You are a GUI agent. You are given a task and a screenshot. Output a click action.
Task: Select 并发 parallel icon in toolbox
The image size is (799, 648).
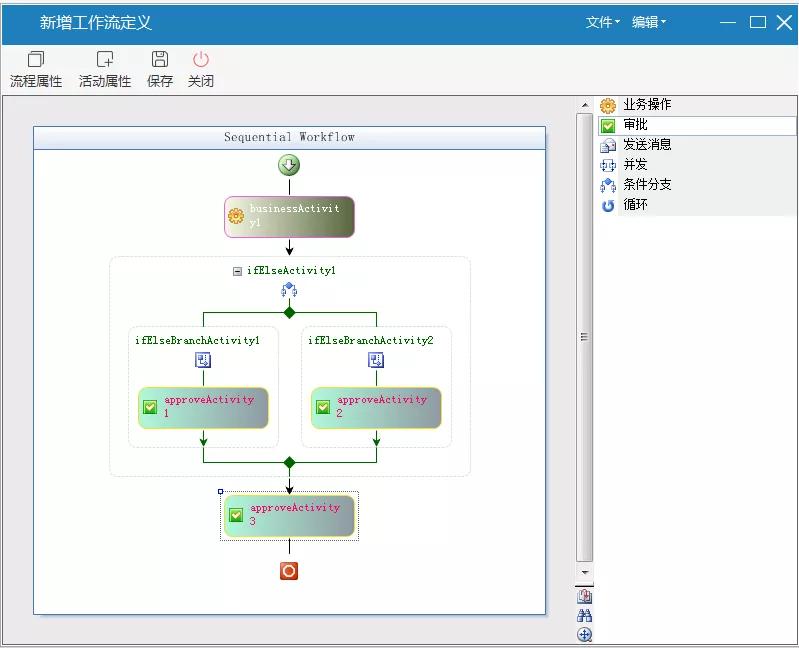coord(607,165)
